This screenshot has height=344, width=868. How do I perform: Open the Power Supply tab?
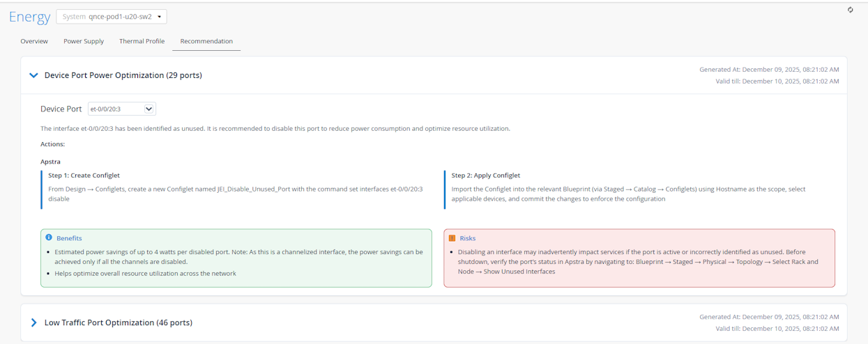coord(84,41)
